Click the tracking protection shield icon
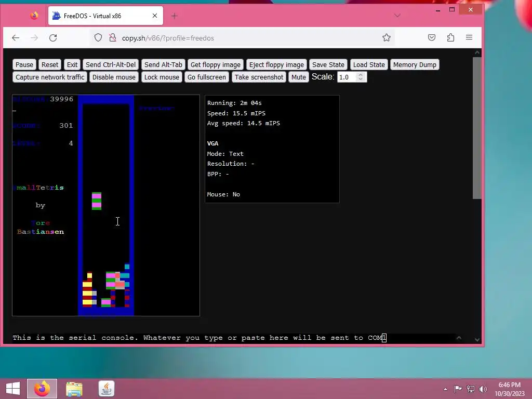This screenshot has height=399, width=532. tap(98, 37)
